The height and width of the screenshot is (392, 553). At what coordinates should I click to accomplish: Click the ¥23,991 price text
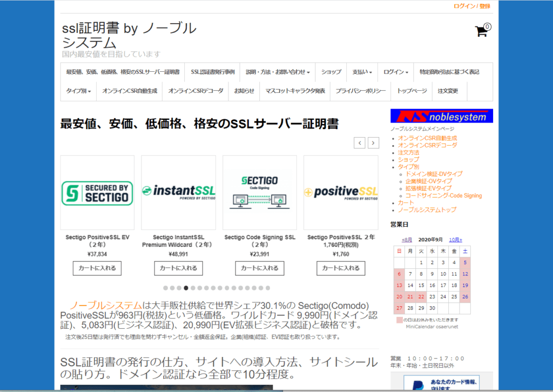260,254
